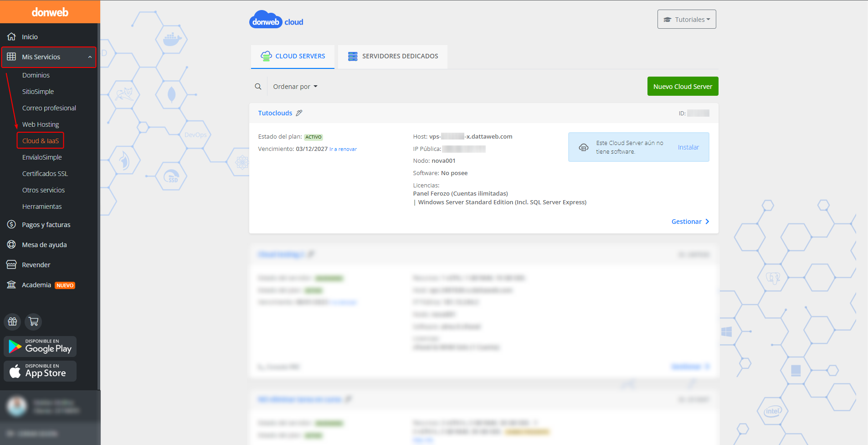Click the Google Play download badge
The image size is (868, 445).
[40, 347]
